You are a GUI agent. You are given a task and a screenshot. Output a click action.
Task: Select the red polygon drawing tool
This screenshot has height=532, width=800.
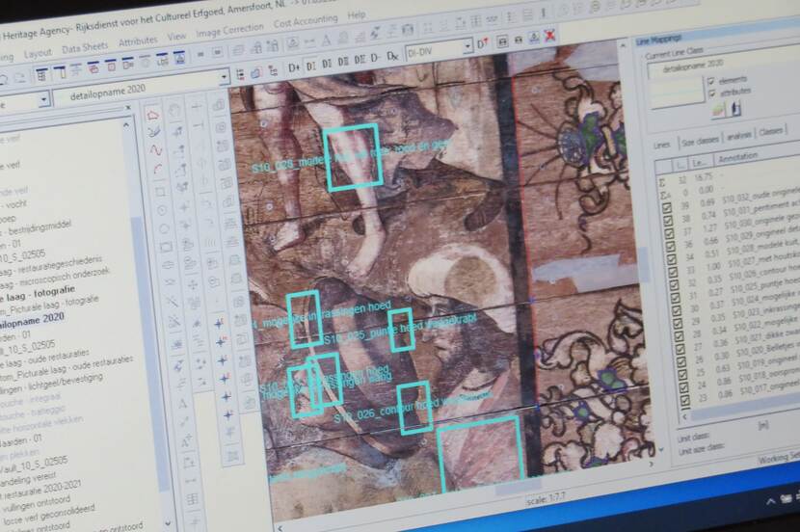point(152,116)
